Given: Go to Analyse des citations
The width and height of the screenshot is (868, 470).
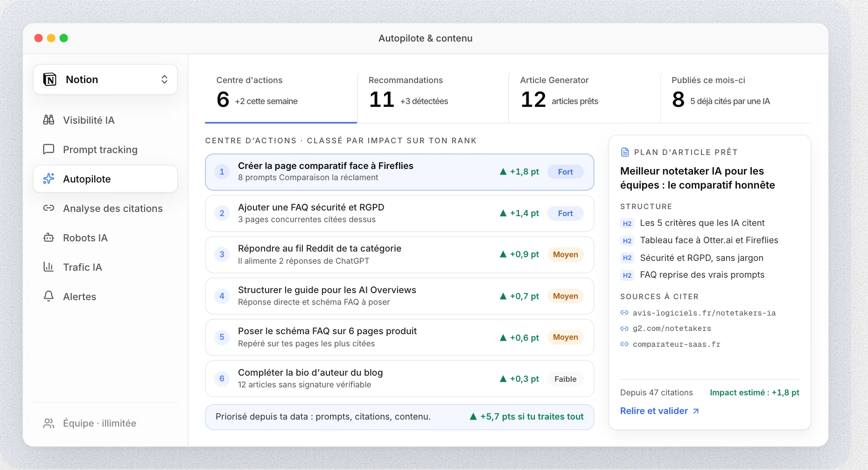Looking at the screenshot, I should [105, 208].
